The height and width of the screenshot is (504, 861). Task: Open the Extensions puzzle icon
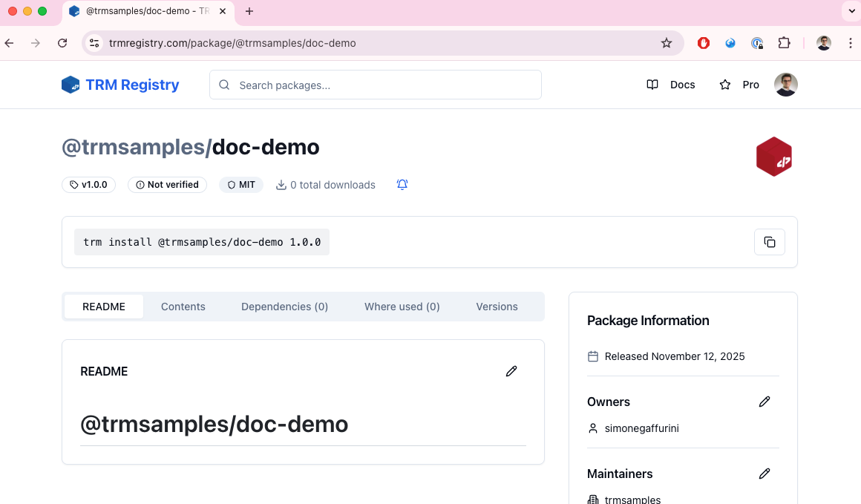[784, 43]
